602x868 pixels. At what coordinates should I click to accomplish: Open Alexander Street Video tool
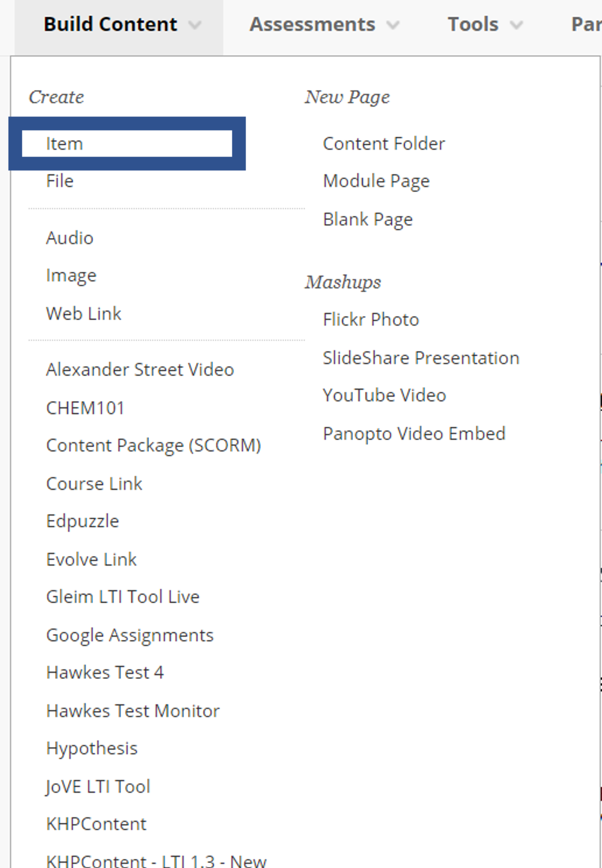click(140, 369)
